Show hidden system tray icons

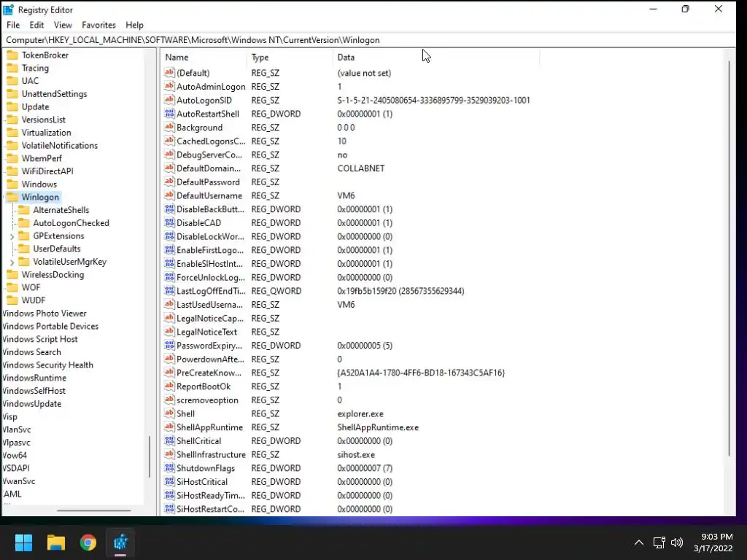point(639,542)
